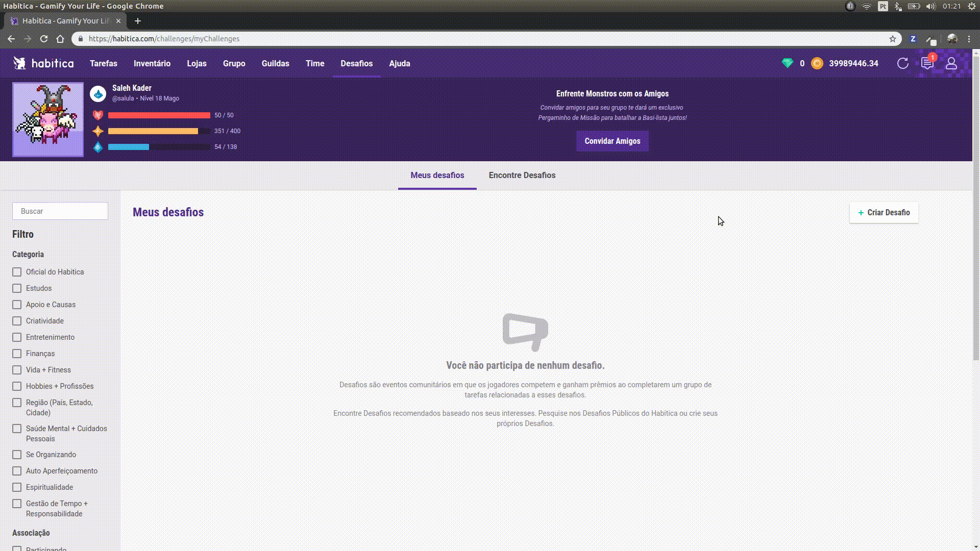Image resolution: width=980 pixels, height=551 pixels.
Task: Click the Criar Desafio button
Action: tap(884, 213)
